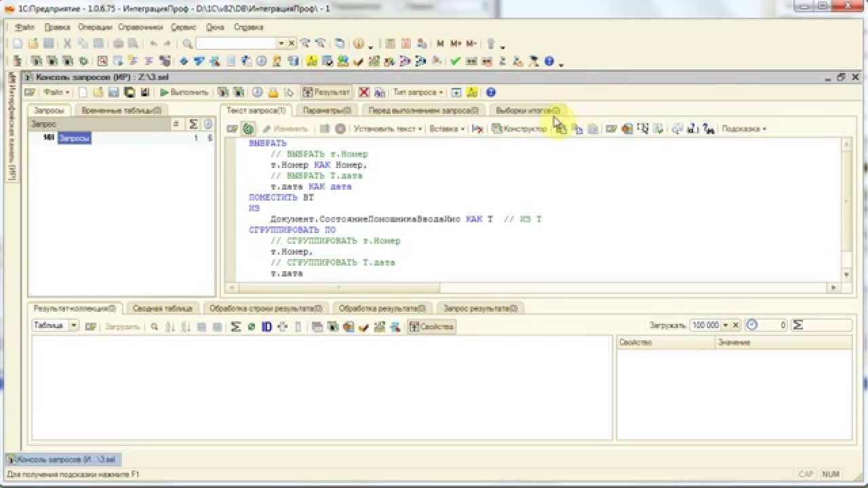The width and height of the screenshot is (868, 488).
Task: Click the green circular icon in query text toolbar
Action: [x=248, y=129]
